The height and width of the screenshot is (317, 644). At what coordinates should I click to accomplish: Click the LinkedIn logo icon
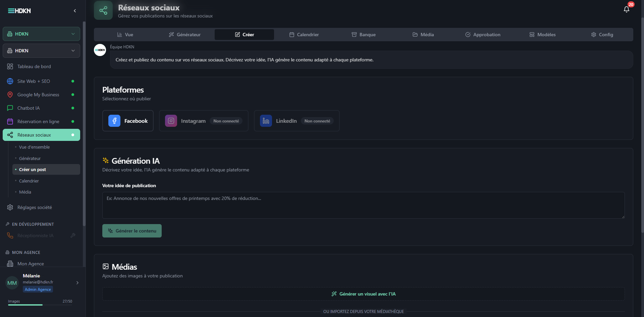pos(266,121)
